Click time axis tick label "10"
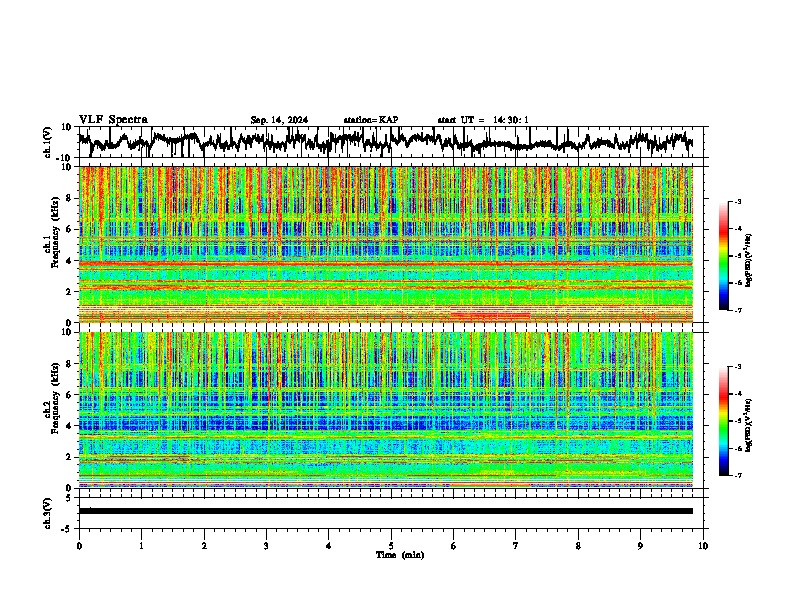 click(703, 546)
